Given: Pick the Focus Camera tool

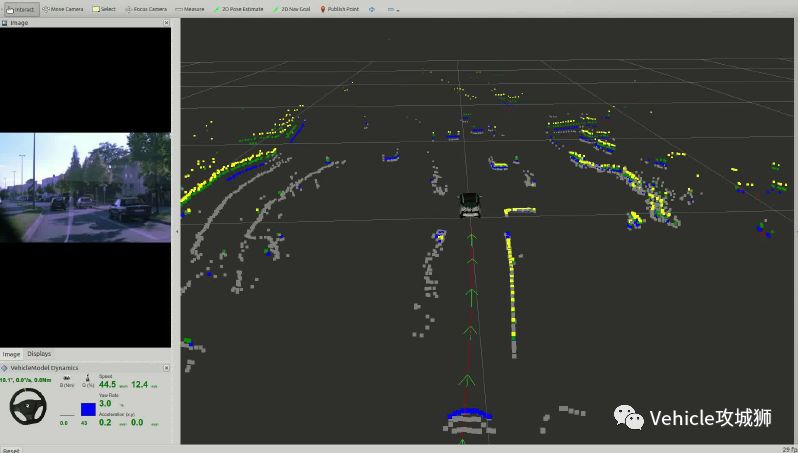Looking at the screenshot, I should click(146, 9).
